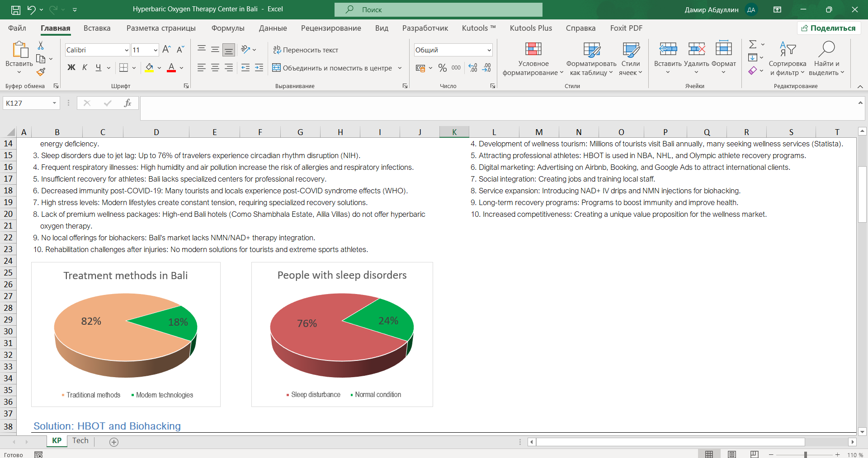Image resolution: width=868 pixels, height=458 pixels.
Task: Apply the thousands separator format
Action: coord(456,68)
